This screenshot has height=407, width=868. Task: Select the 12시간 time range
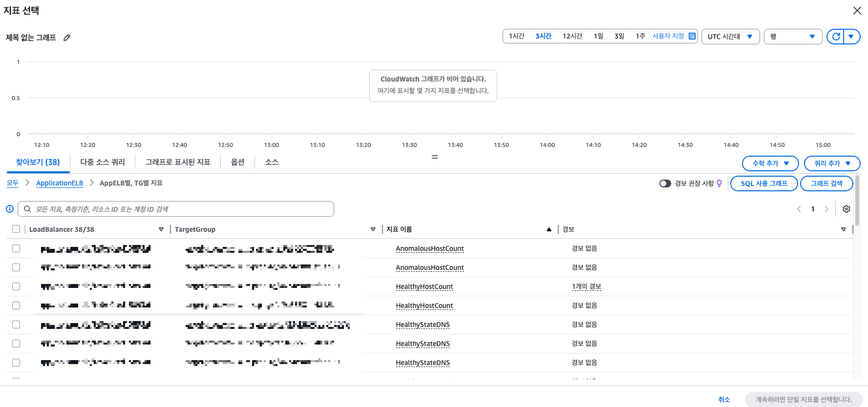(x=572, y=36)
